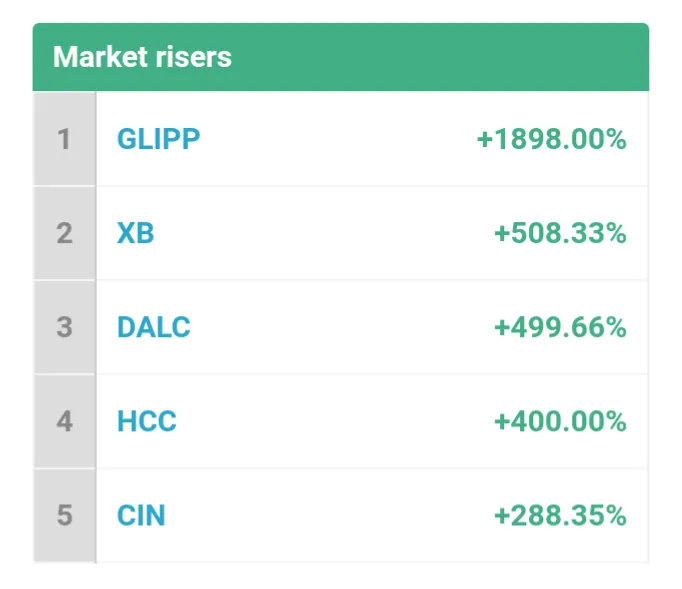The width and height of the screenshot is (682, 589).
Task: Click empty space in CIN row
Action: 329,515
